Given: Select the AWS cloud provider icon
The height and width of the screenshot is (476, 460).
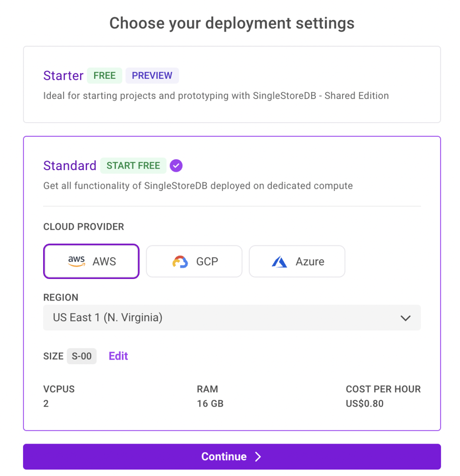Looking at the screenshot, I should (76, 261).
